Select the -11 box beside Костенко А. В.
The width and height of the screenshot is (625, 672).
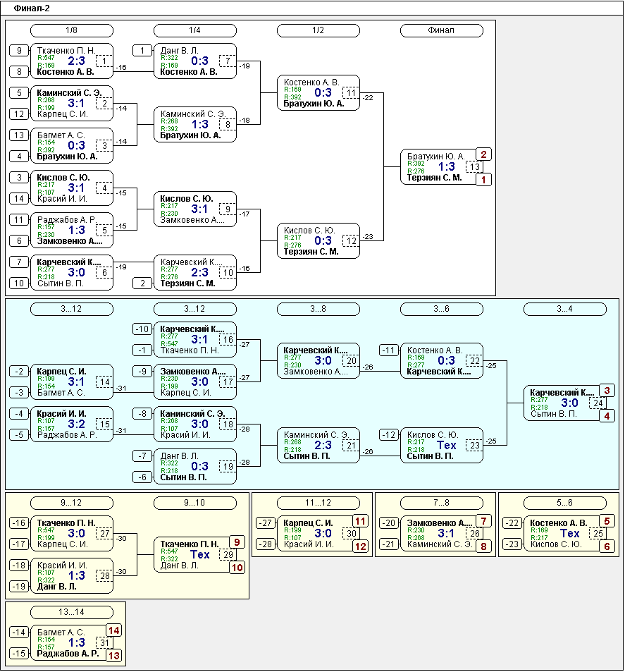pos(389,350)
